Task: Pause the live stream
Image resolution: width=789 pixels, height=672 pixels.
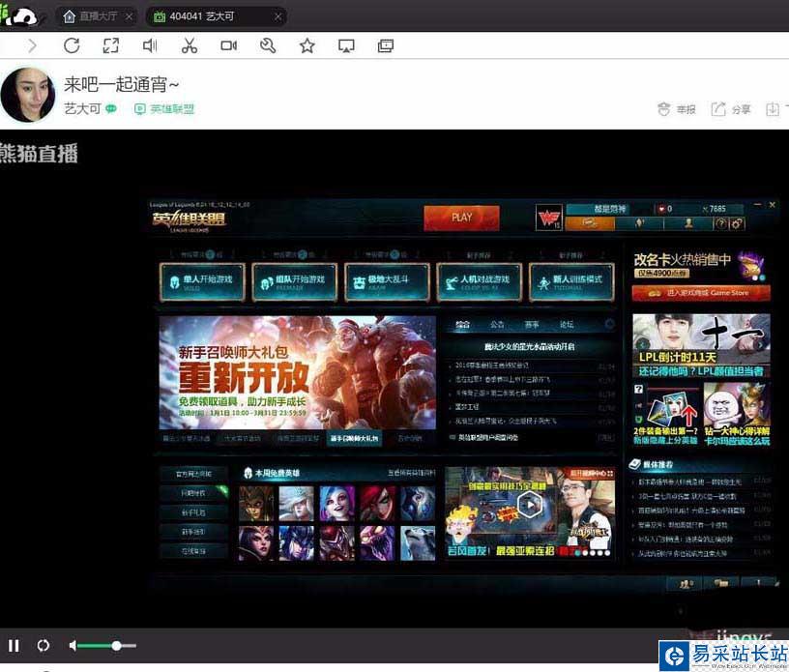Action: point(14,646)
